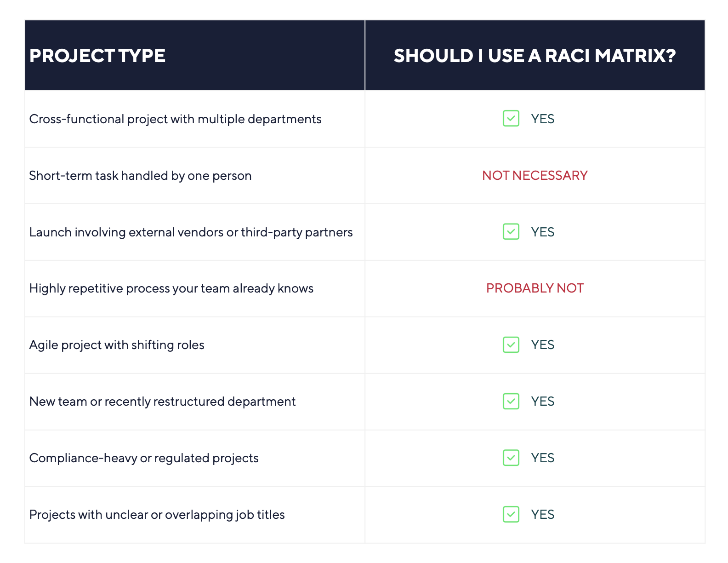Click 'Agile project with shifting roles' text
Image resolution: width=728 pixels, height=563 pixels.
pyautogui.click(x=117, y=345)
